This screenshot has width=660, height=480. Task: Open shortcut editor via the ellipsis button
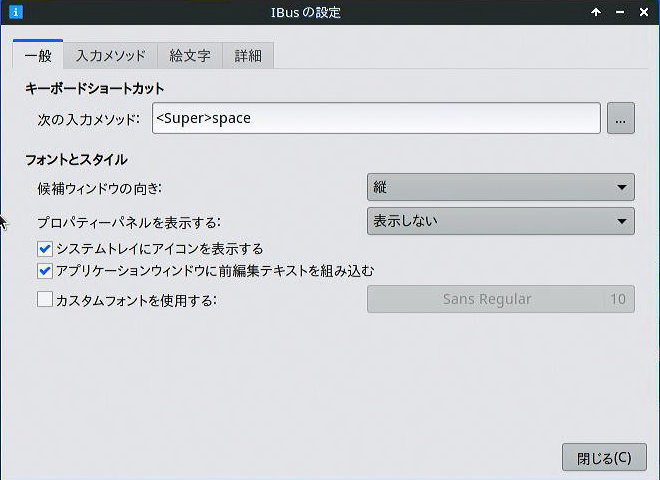tap(620, 118)
